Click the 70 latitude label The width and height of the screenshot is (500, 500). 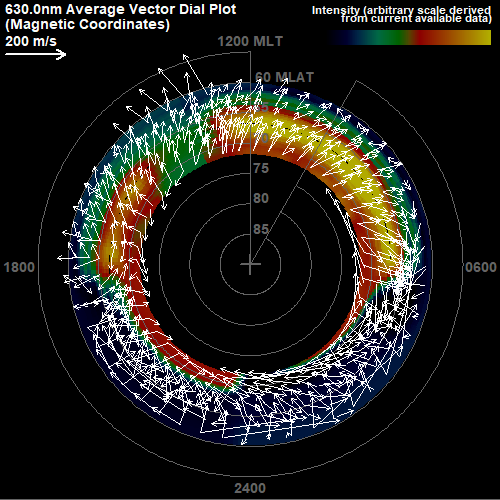261,138
